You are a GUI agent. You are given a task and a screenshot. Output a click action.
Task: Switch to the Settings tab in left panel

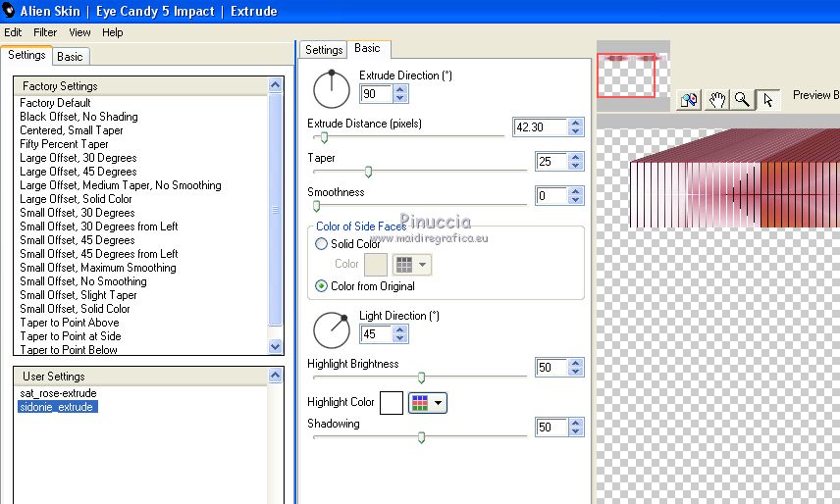[26, 55]
